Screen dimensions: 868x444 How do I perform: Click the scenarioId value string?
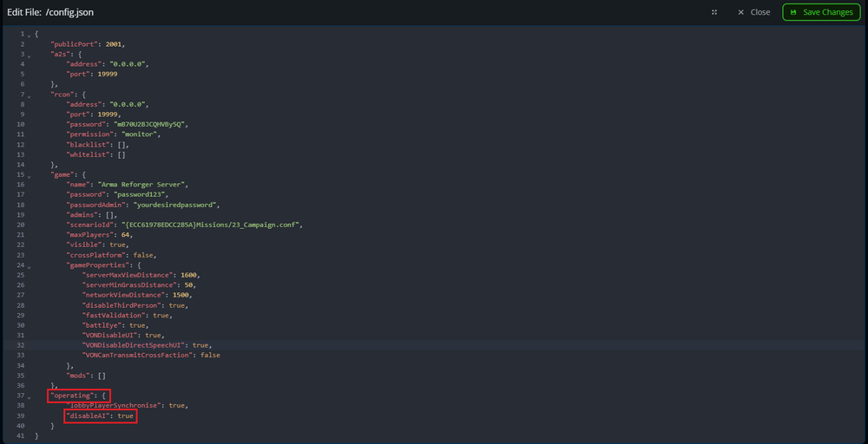tap(210, 225)
